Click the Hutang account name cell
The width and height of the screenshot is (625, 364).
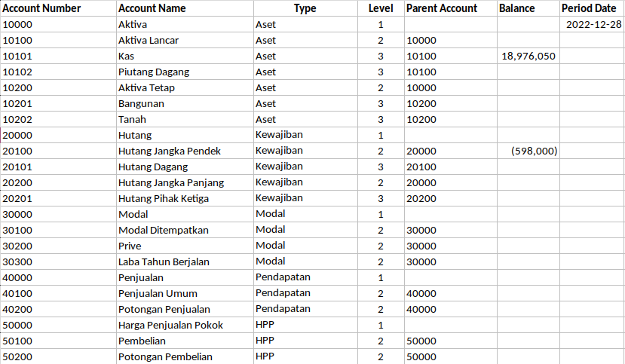tap(185, 135)
